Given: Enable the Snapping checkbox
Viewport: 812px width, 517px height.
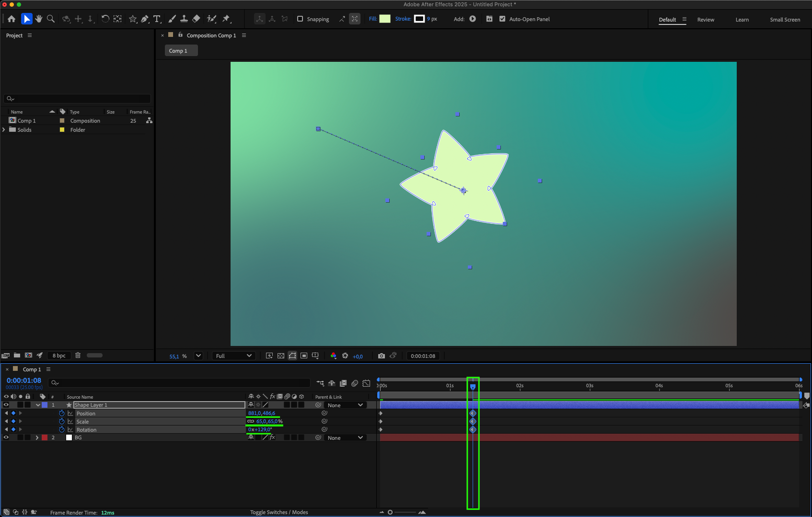Looking at the screenshot, I should point(300,19).
